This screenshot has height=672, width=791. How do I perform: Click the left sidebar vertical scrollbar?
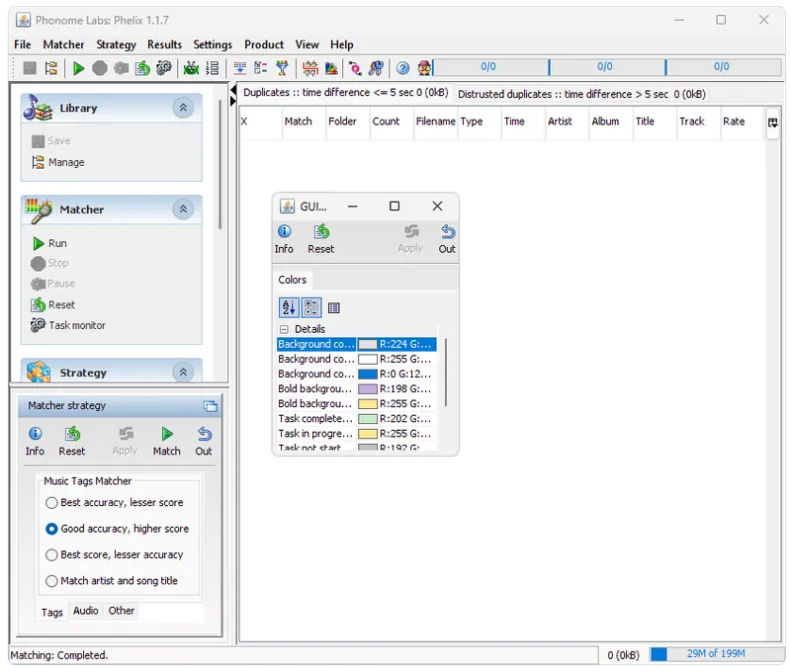(x=220, y=165)
